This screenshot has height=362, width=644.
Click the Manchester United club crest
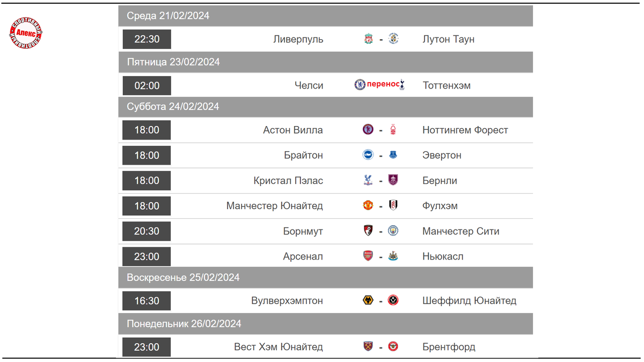coord(368,205)
